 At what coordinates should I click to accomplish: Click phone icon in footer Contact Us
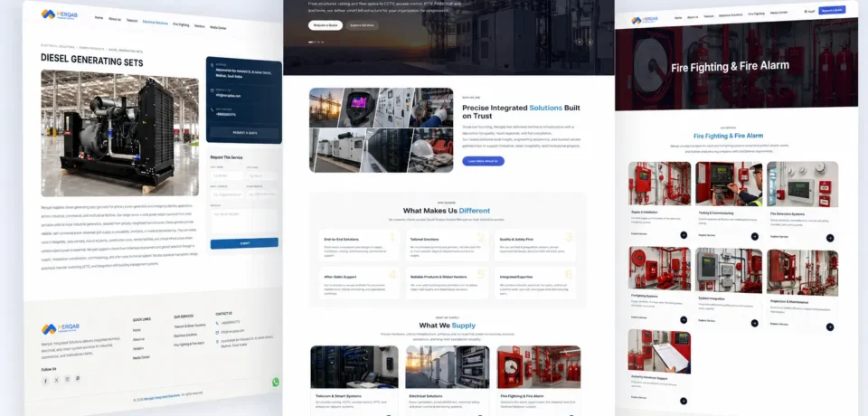pos(218,323)
